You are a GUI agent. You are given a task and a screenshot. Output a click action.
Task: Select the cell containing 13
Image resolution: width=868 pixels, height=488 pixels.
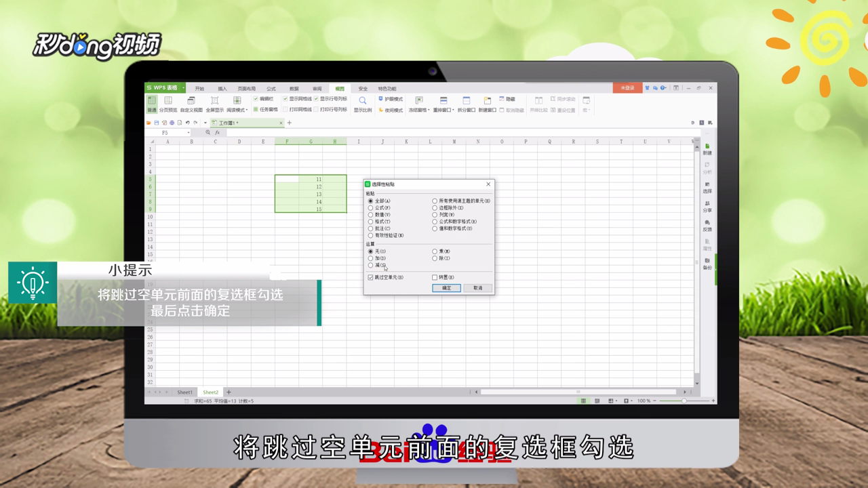point(311,195)
